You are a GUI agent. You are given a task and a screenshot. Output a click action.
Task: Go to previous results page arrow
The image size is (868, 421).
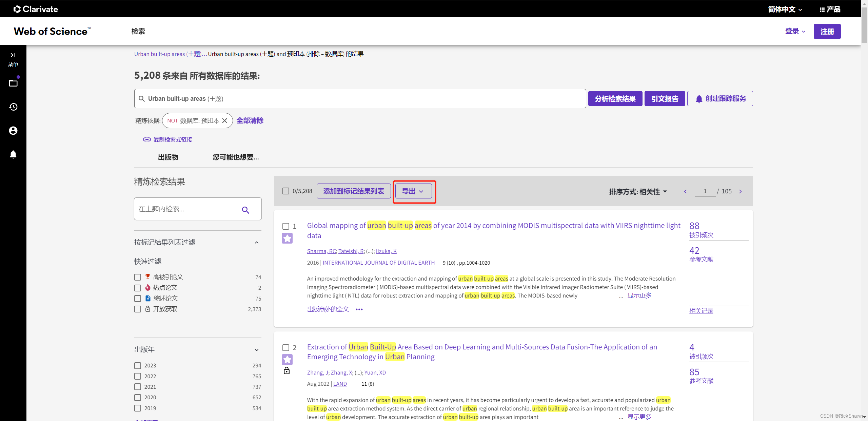(x=685, y=192)
